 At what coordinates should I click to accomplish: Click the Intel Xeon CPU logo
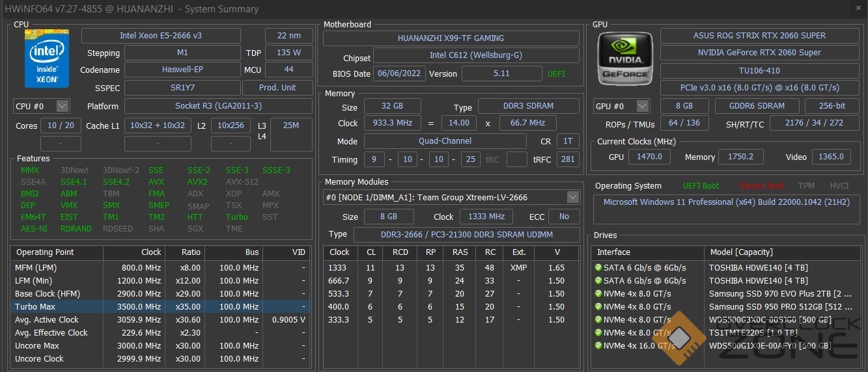pyautogui.click(x=46, y=58)
